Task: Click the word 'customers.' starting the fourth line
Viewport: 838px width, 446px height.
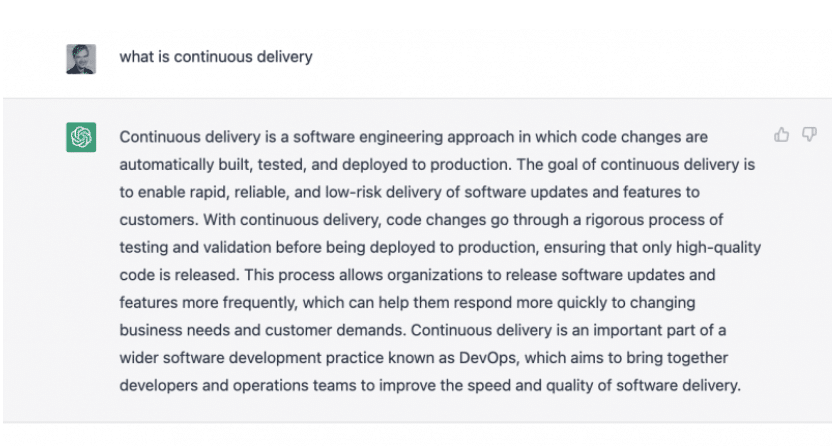Action: [x=159, y=220]
